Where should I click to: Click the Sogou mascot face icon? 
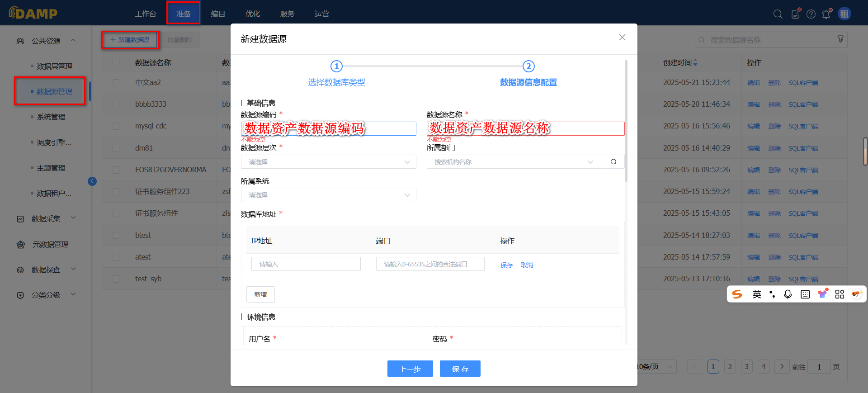pyautogui.click(x=856, y=294)
